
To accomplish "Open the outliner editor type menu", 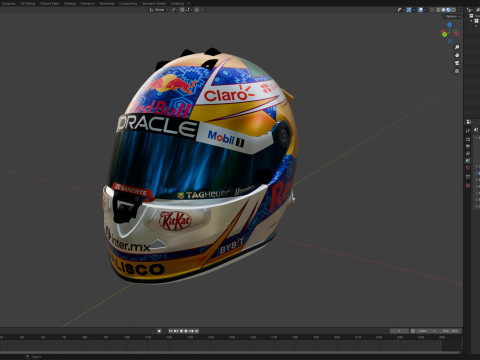I will click(x=470, y=10).
